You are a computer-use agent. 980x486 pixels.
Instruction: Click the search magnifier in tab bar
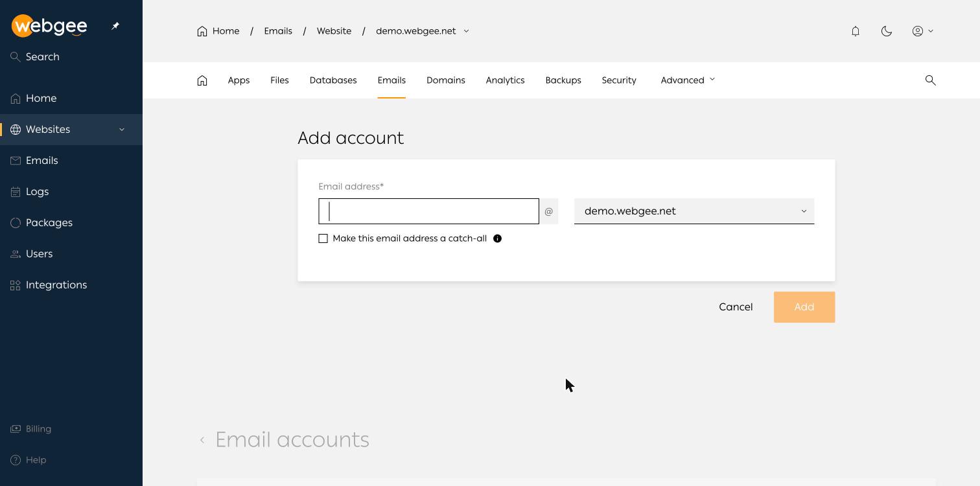point(931,80)
